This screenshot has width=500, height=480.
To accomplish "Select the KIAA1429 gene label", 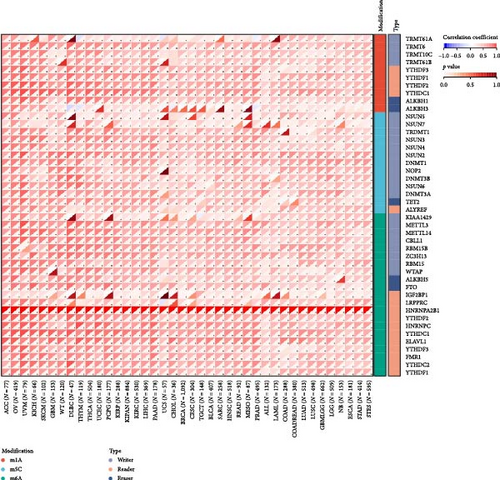I will pos(419,217).
